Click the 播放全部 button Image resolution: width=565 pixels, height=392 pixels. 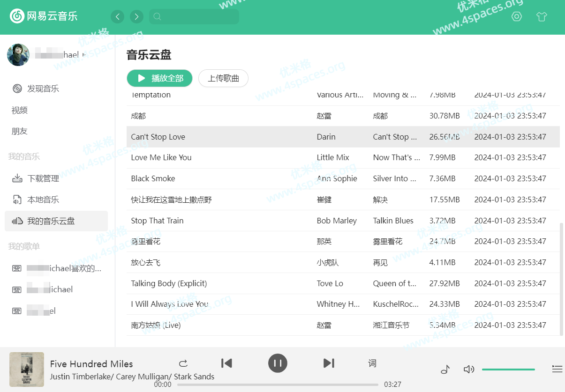(159, 78)
